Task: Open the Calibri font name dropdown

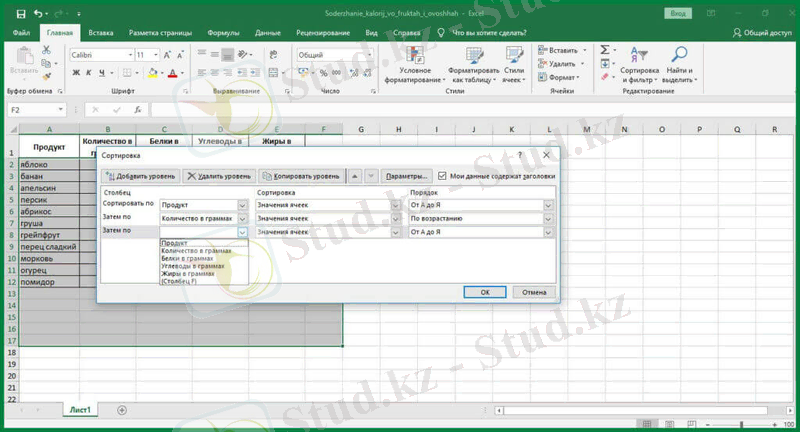Action: [129, 55]
